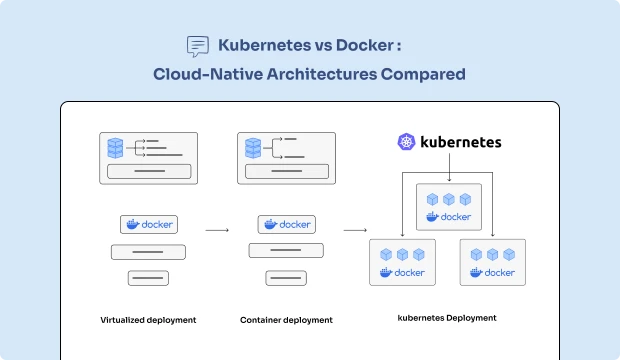Click the database stack icon in Virtualized deployment
The width and height of the screenshot is (620, 360).
(x=115, y=148)
